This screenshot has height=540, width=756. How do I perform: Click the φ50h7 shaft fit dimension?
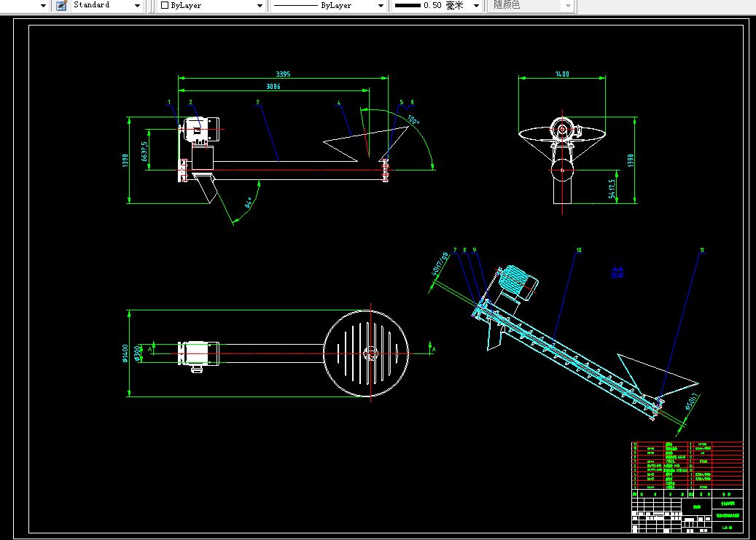[x=693, y=402]
